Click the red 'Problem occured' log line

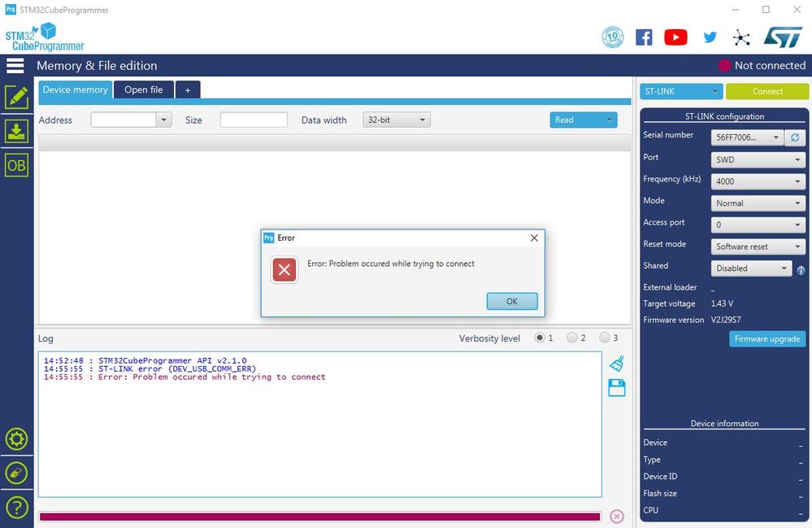pos(185,377)
